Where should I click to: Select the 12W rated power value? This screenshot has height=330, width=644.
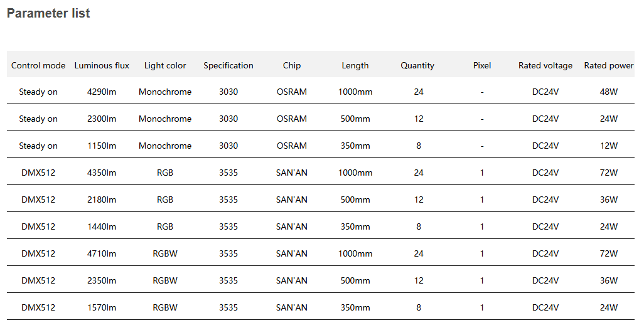[x=609, y=146]
